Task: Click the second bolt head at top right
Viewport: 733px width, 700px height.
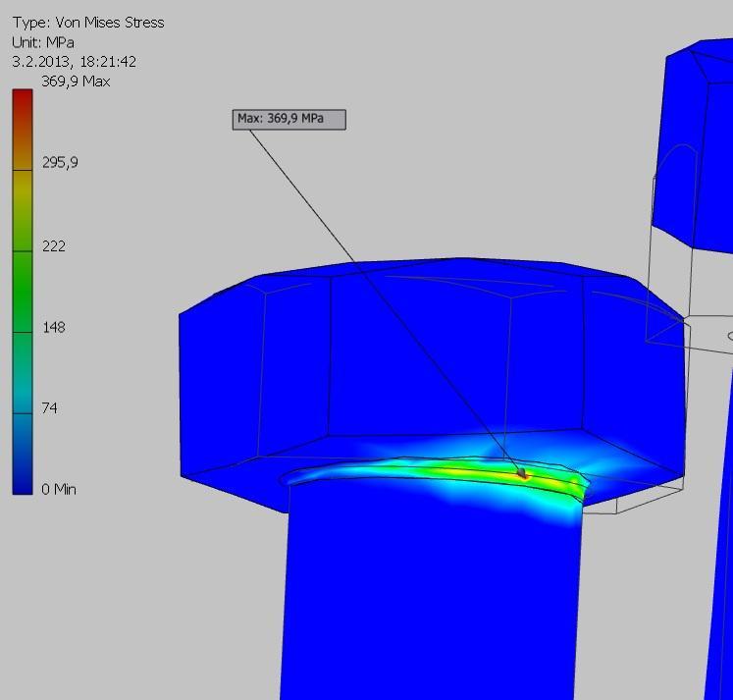Action: tap(694, 145)
